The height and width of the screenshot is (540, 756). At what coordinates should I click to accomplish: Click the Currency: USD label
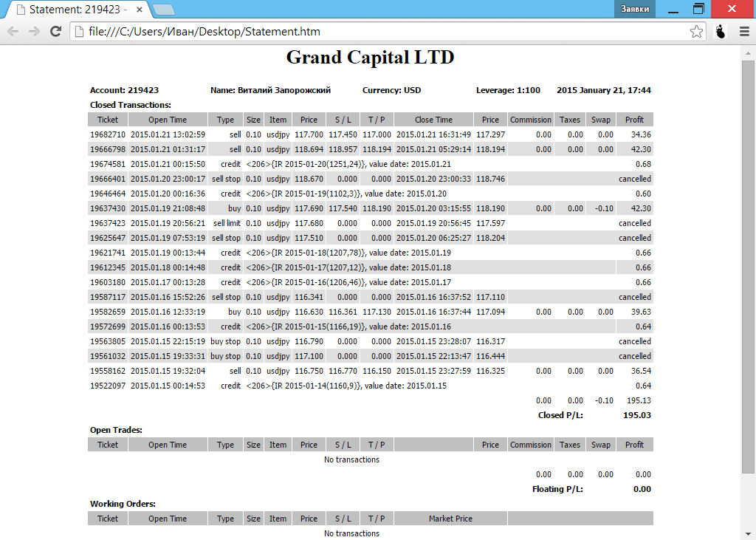pos(391,90)
